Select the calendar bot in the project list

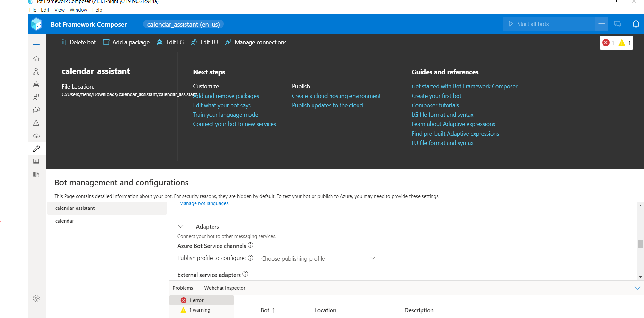(64, 221)
